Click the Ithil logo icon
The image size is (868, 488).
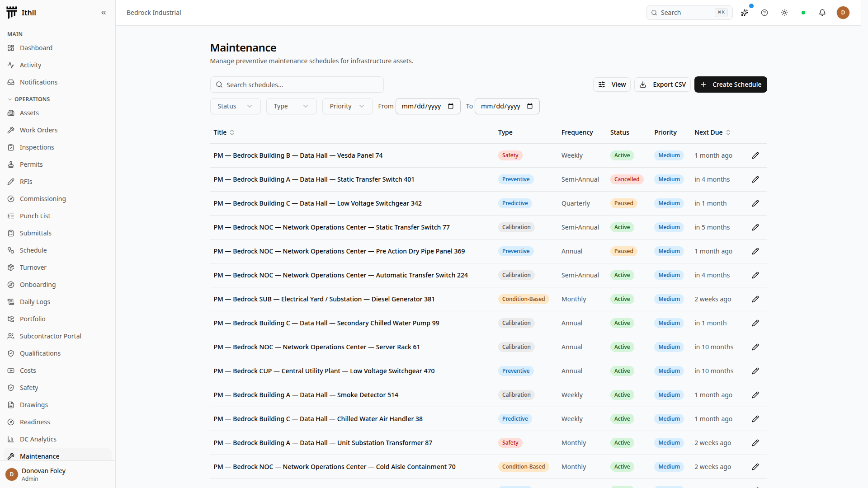(x=12, y=13)
